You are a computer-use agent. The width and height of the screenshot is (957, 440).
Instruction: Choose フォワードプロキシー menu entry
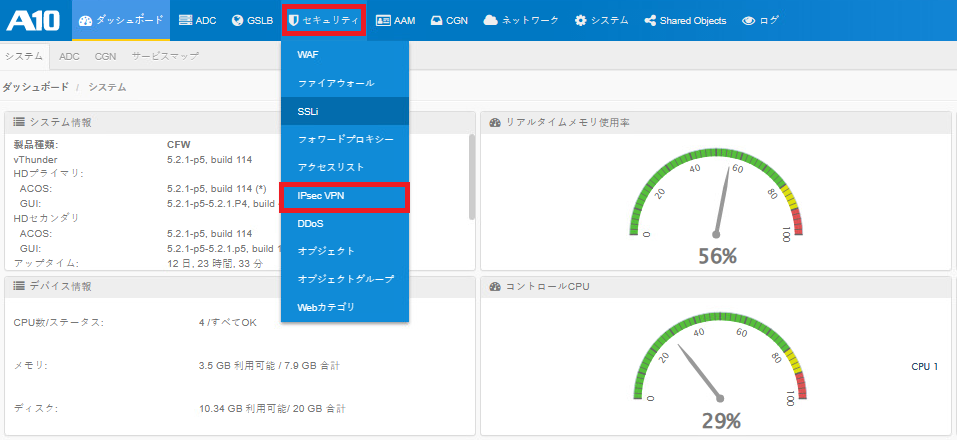[x=345, y=139]
